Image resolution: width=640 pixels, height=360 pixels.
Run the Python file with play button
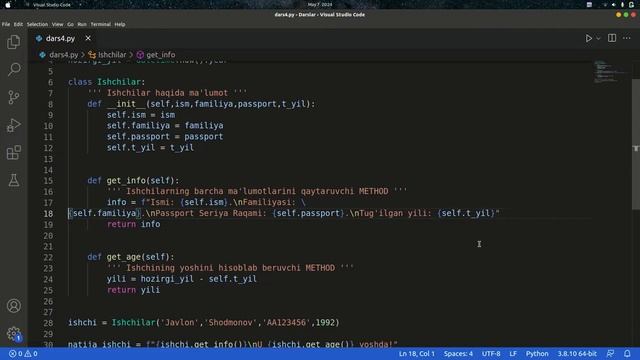tap(588, 38)
